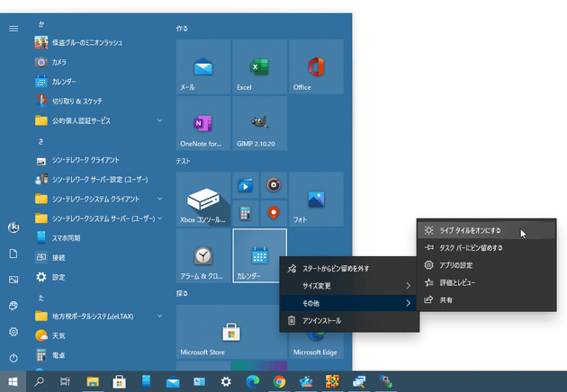Viewport: 567px width, 392px height.
Task: Click the Windows Start button
Action: [x=13, y=381]
